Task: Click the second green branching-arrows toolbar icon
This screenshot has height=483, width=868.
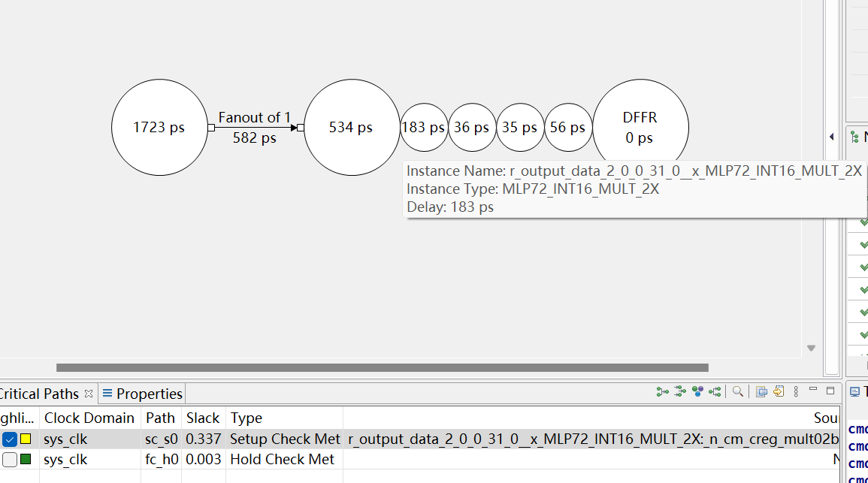Action: pos(680,391)
